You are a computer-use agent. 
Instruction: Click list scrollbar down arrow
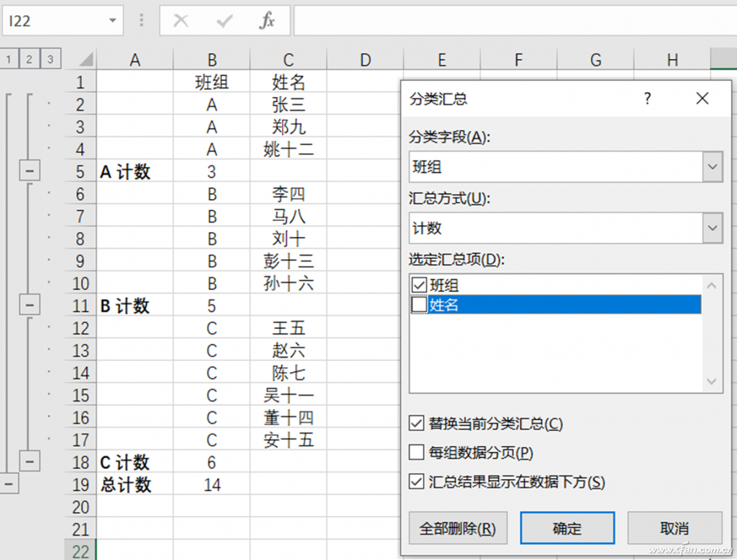(x=712, y=381)
